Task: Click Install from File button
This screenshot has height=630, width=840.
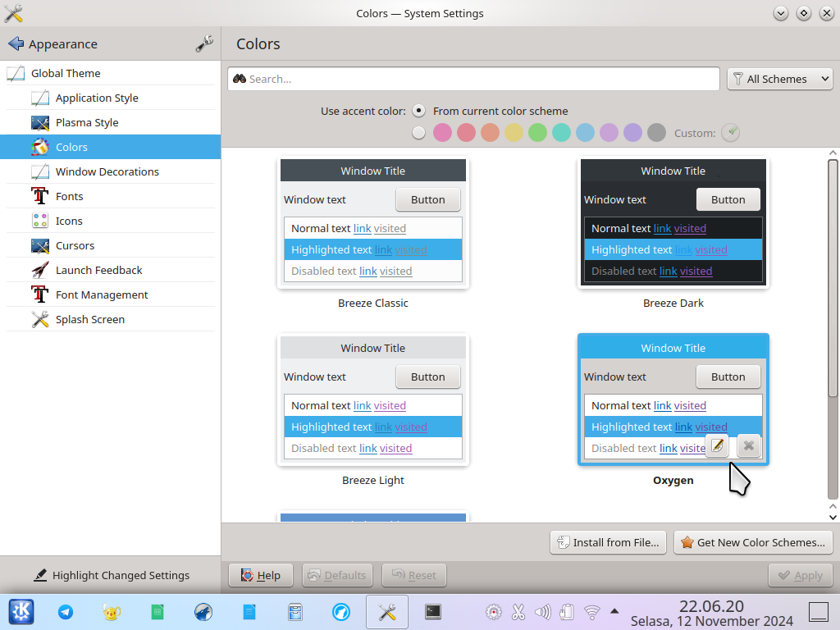Action: [608, 542]
